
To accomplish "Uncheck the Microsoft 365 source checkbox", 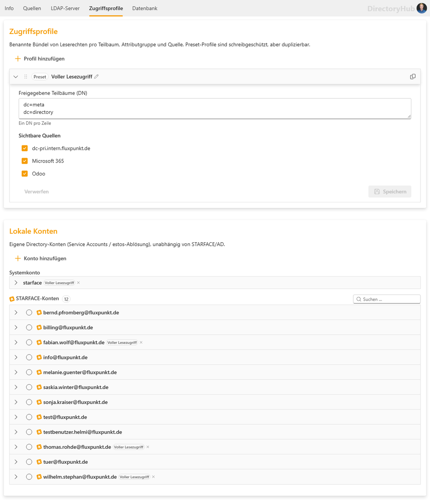I will pos(25,161).
